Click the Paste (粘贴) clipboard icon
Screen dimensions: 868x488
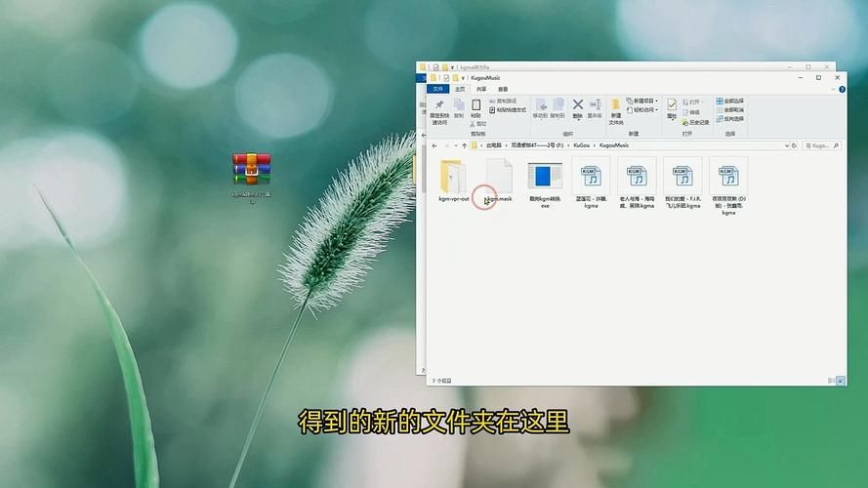[475, 106]
